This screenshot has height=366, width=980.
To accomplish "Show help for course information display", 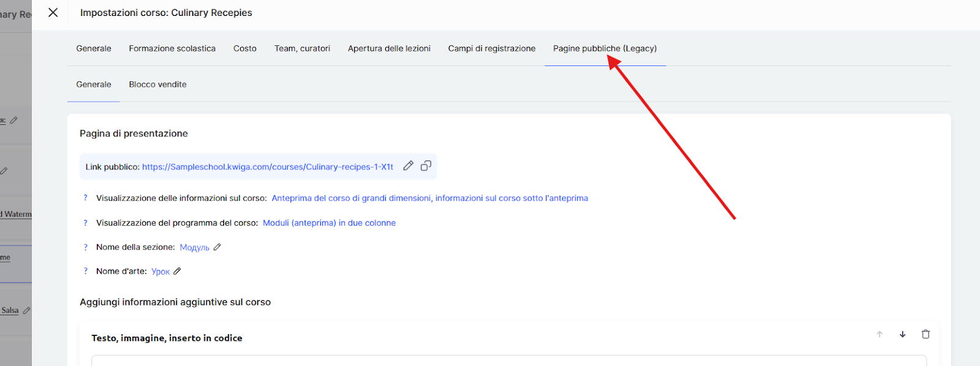I will (x=86, y=198).
